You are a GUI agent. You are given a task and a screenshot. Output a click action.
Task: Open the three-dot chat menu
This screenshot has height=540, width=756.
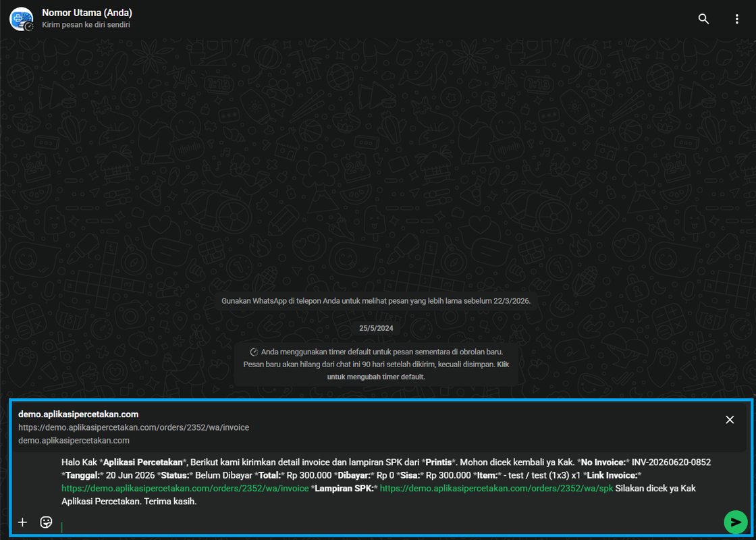pyautogui.click(x=736, y=20)
